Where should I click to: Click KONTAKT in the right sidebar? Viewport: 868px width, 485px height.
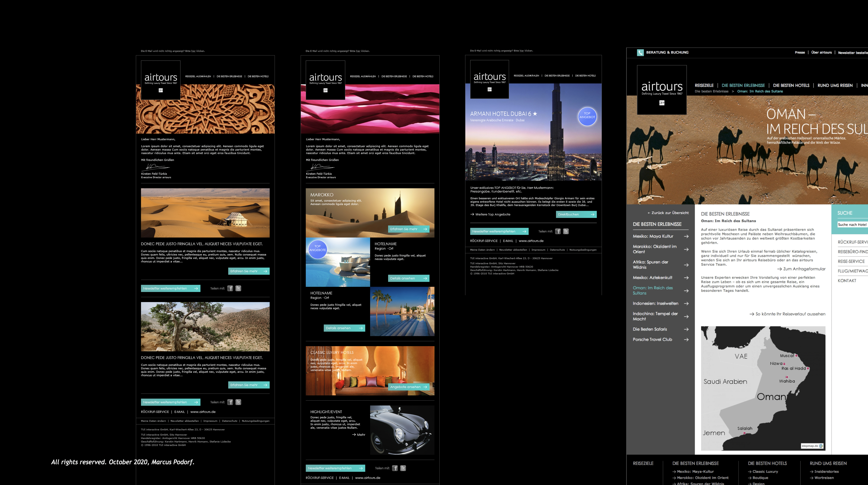[847, 281]
